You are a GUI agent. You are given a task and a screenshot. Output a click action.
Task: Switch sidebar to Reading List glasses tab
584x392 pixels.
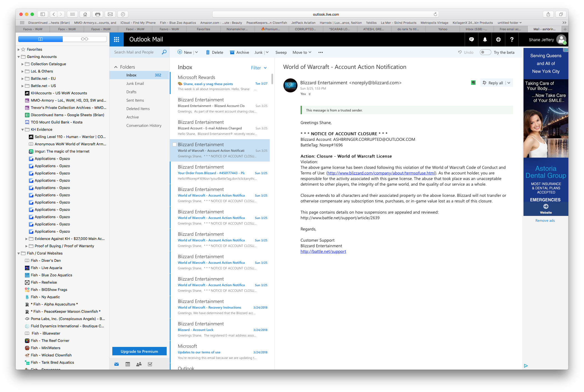coord(84,39)
